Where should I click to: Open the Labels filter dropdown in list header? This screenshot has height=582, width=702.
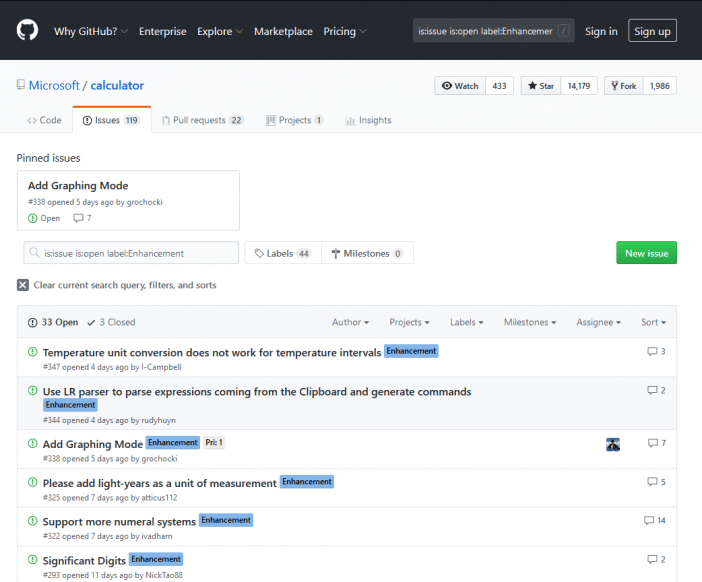pos(467,322)
